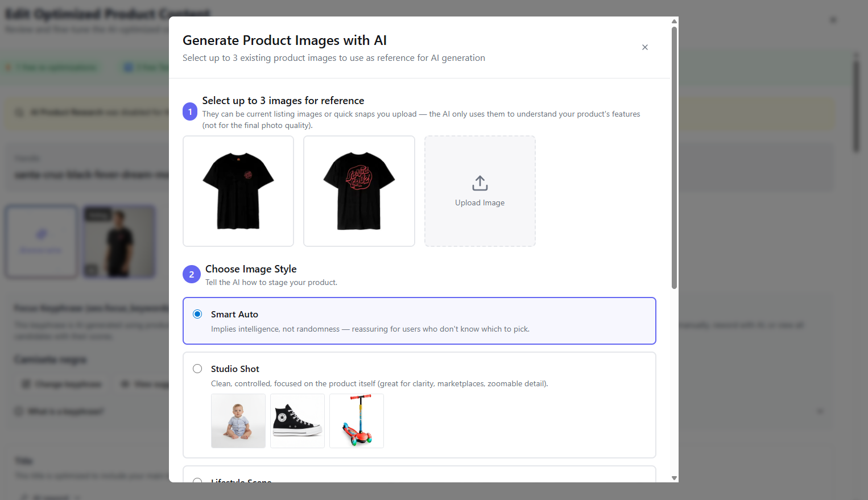
Task: Click the scrollbar up arrow of the dialog
Action: coord(674,20)
